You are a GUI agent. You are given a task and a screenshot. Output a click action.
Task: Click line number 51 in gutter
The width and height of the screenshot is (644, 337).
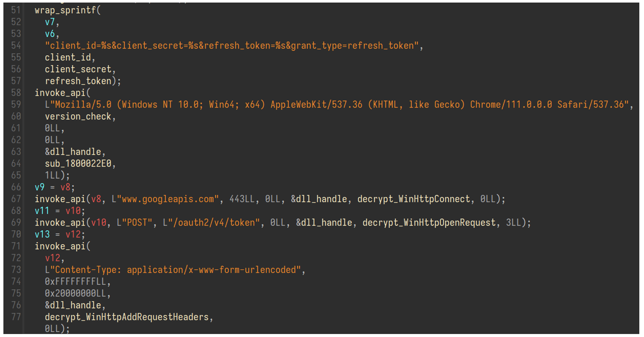(16, 10)
